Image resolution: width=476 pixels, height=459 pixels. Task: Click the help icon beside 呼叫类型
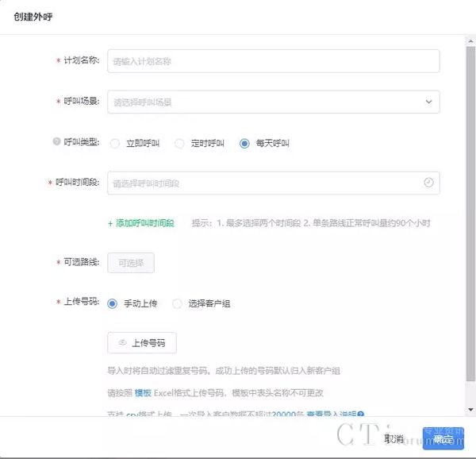[x=56, y=143]
